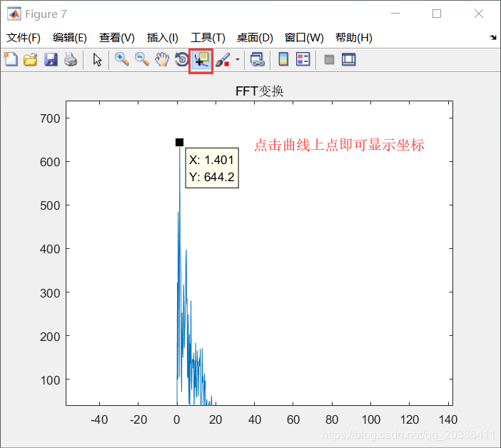
Task: Click the x-axis label -40
Action: [x=99, y=419]
